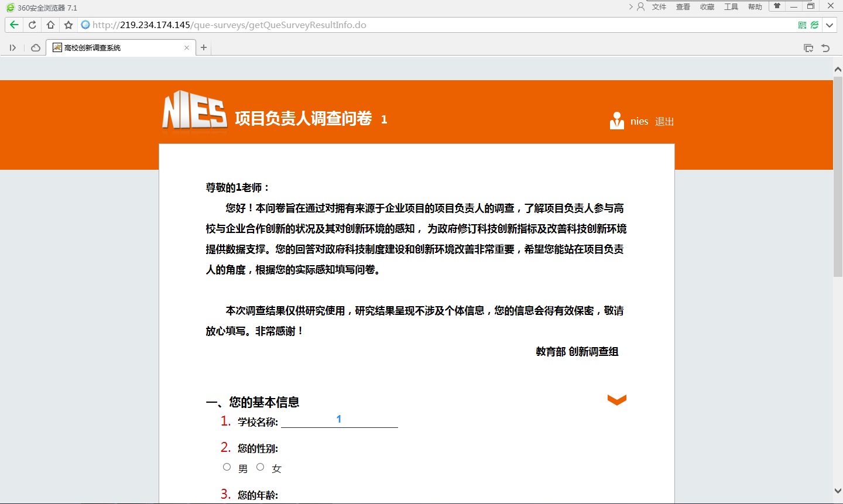Expand the sidebar panel arrow left of the tabs

click(x=13, y=47)
